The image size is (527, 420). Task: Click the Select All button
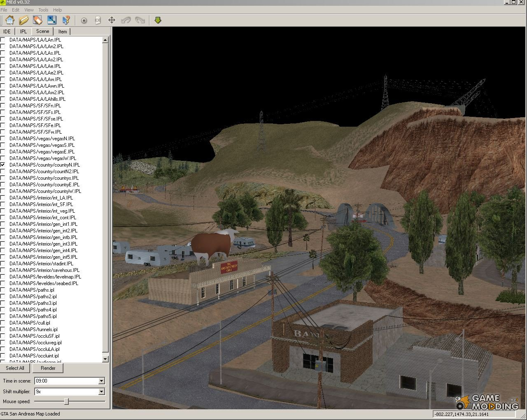pyautogui.click(x=15, y=368)
